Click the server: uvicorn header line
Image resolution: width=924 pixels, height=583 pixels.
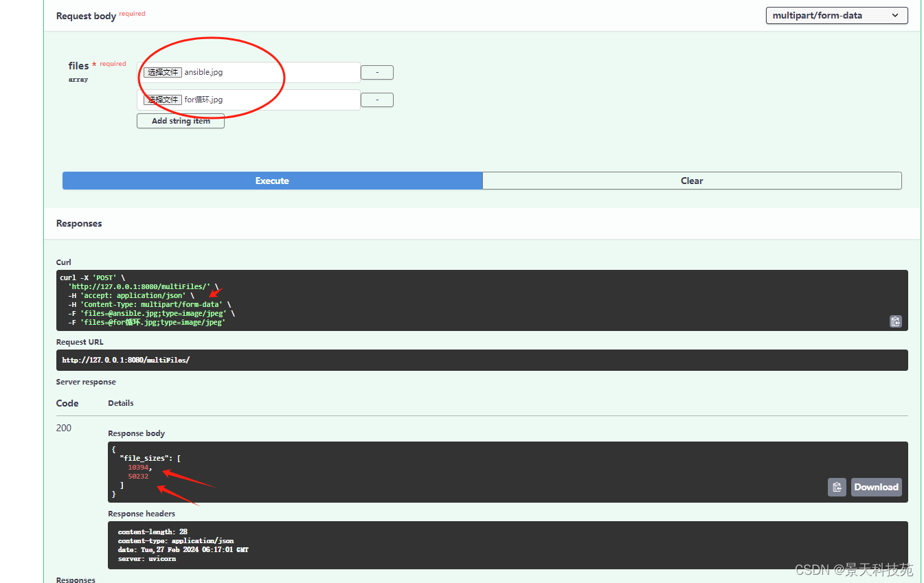[147, 558]
